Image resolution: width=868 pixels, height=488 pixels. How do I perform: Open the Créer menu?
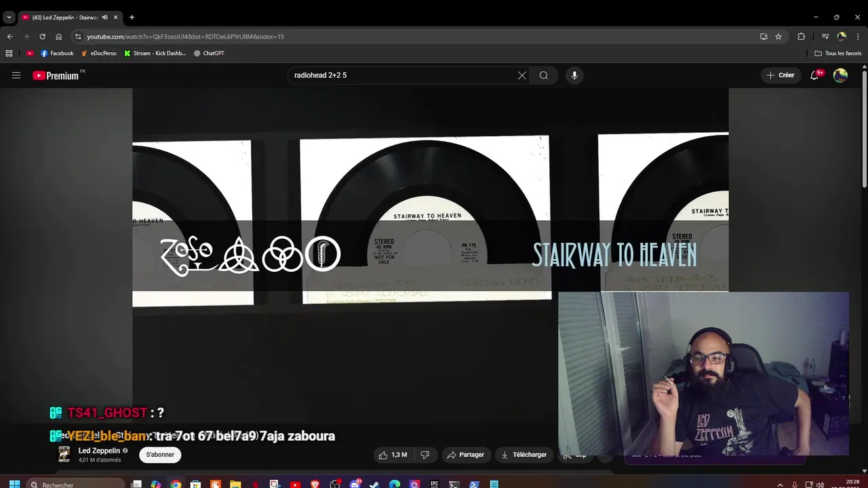781,75
